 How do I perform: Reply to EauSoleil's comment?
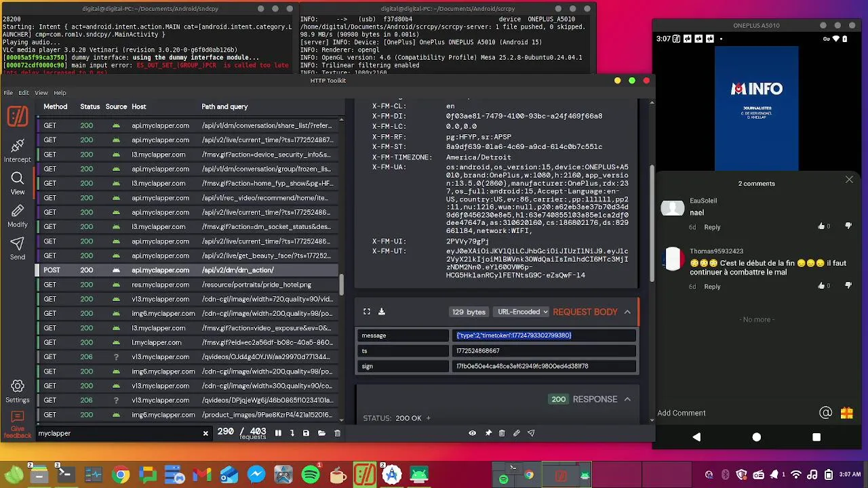coord(712,227)
